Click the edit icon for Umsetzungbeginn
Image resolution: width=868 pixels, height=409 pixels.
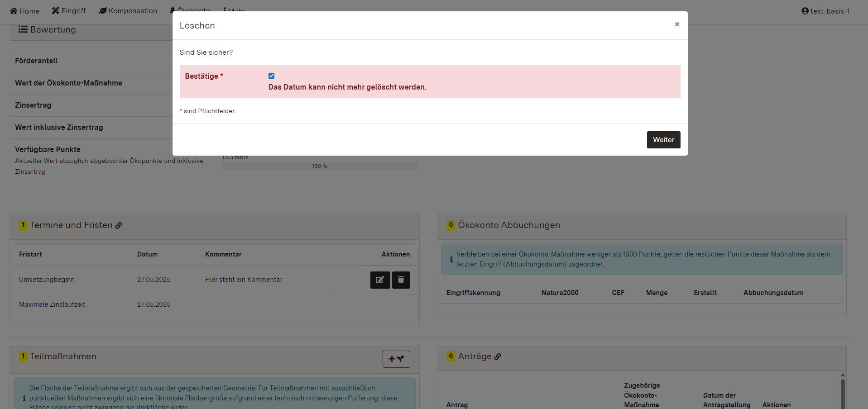[380, 280]
